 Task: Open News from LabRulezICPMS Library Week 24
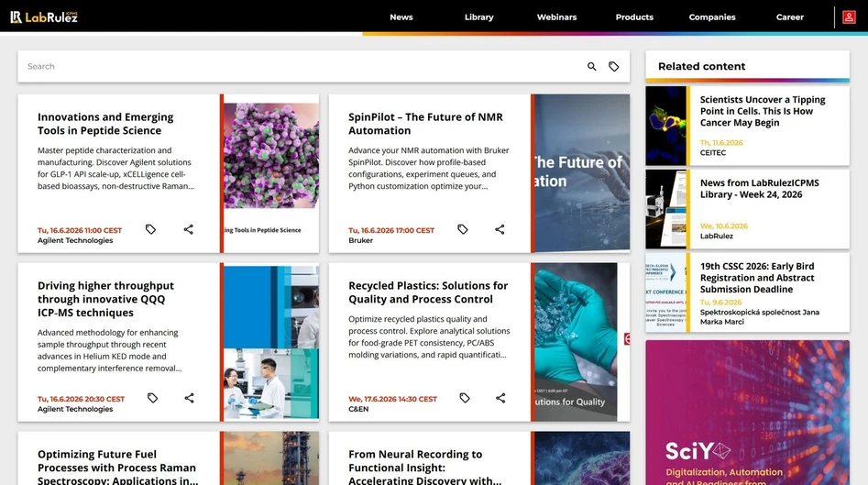tap(760, 188)
